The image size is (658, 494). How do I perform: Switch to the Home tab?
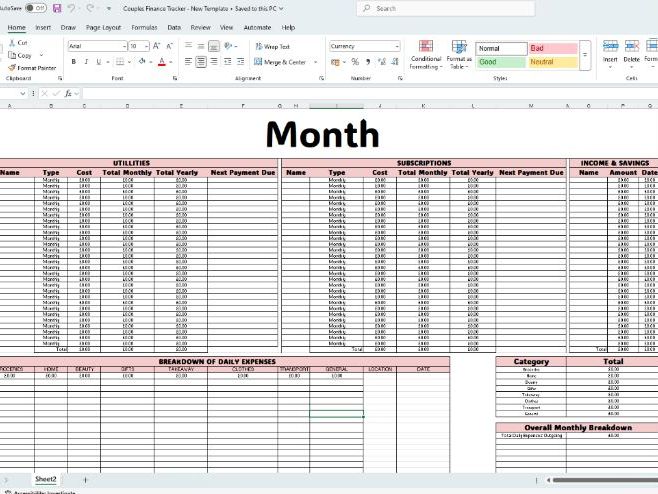(x=16, y=27)
